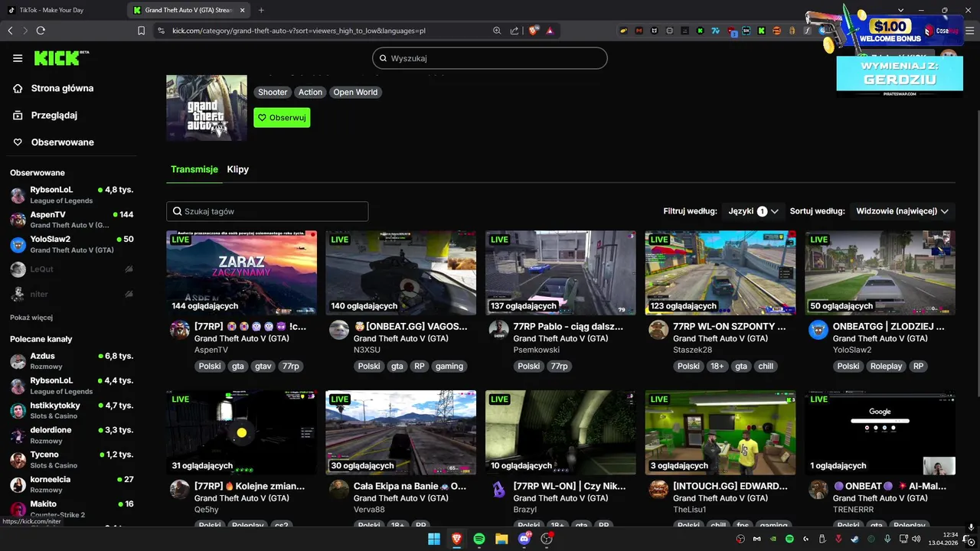Click the address bar URL
The image size is (980, 551).
299,31
